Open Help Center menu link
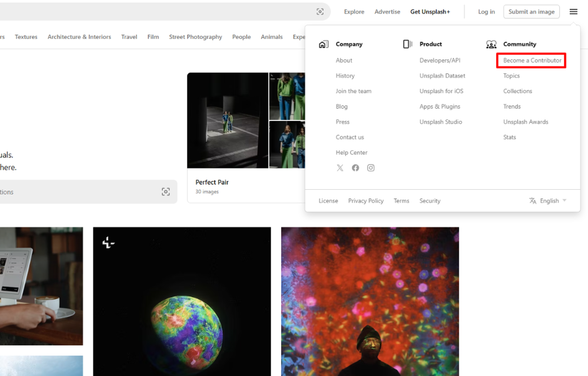This screenshot has height=376, width=588. tap(352, 152)
